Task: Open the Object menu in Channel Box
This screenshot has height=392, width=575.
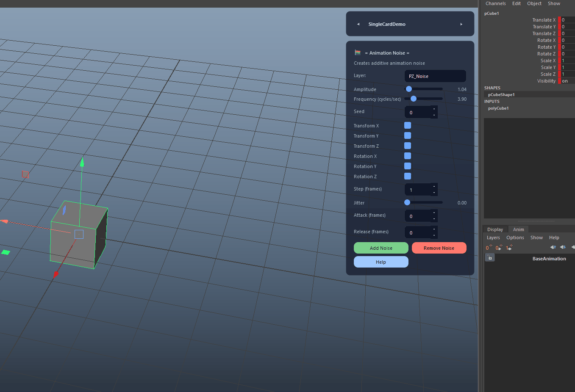Action: pyautogui.click(x=534, y=3)
